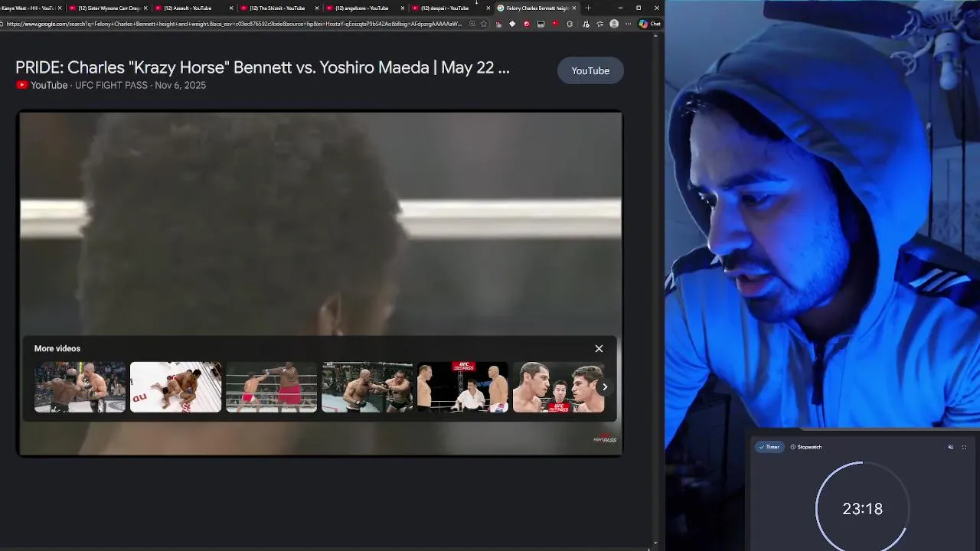Screen dimensions: 980x551
Task: Switch to Stopwatch mode
Action: point(805,447)
